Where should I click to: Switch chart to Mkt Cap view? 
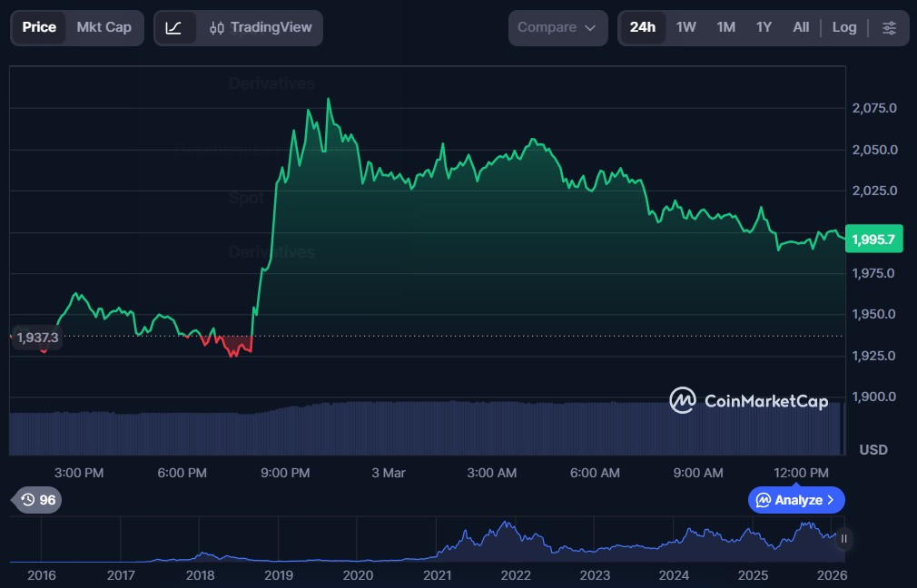coord(104,28)
